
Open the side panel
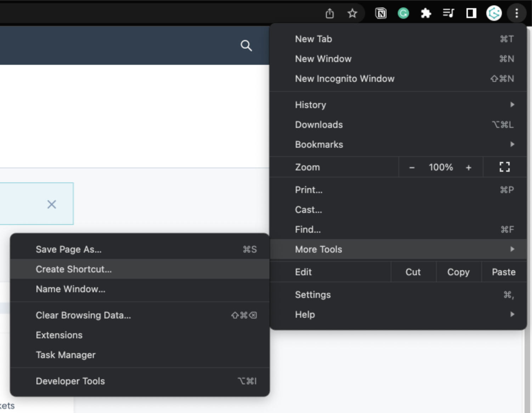click(471, 13)
